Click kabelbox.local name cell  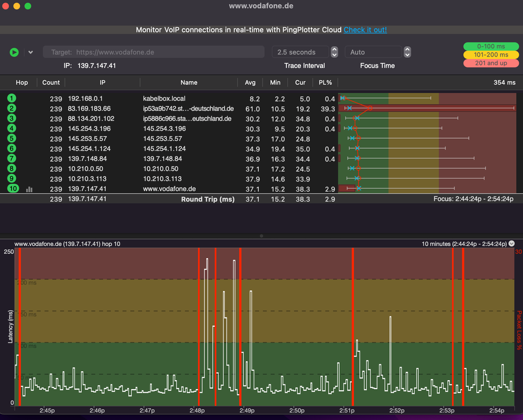tap(164, 99)
